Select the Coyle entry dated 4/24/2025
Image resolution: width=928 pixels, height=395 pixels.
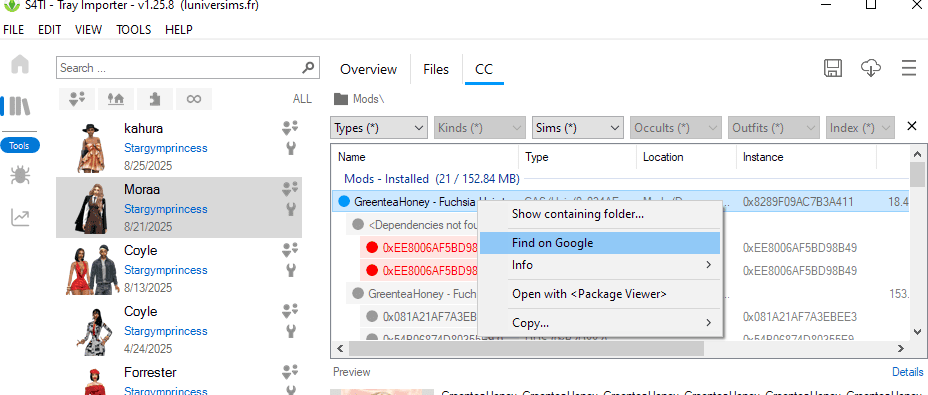tap(179, 329)
